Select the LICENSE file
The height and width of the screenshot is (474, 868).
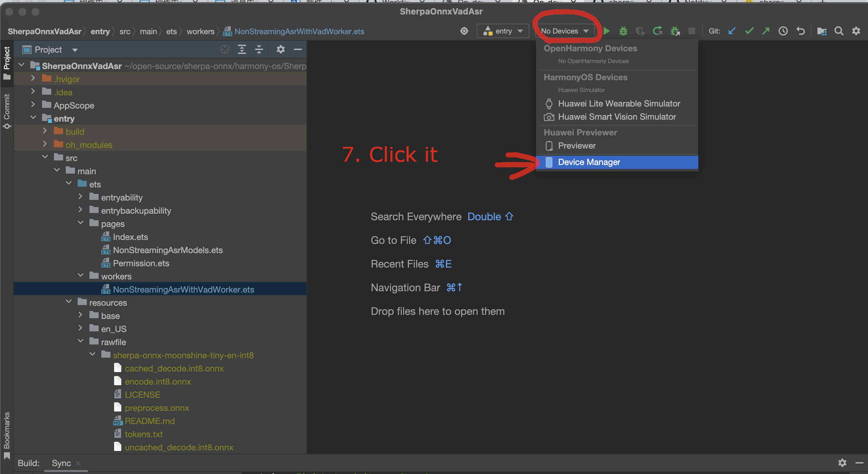tap(142, 394)
